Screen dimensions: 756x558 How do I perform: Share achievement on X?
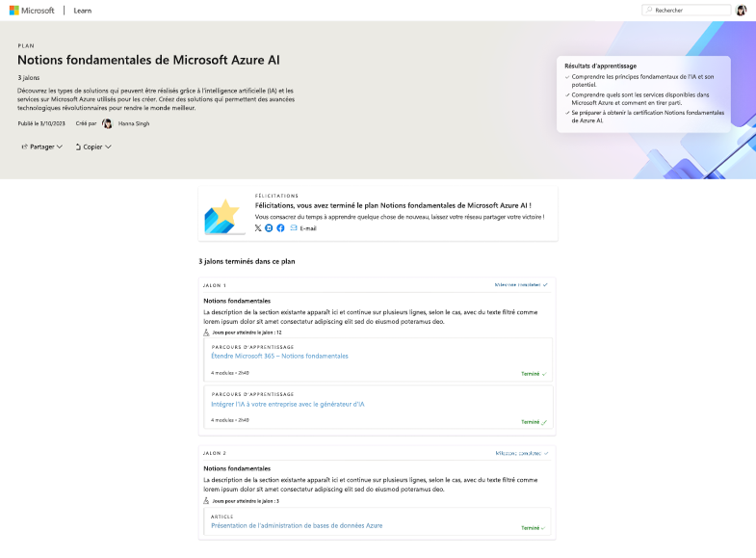[x=258, y=228]
